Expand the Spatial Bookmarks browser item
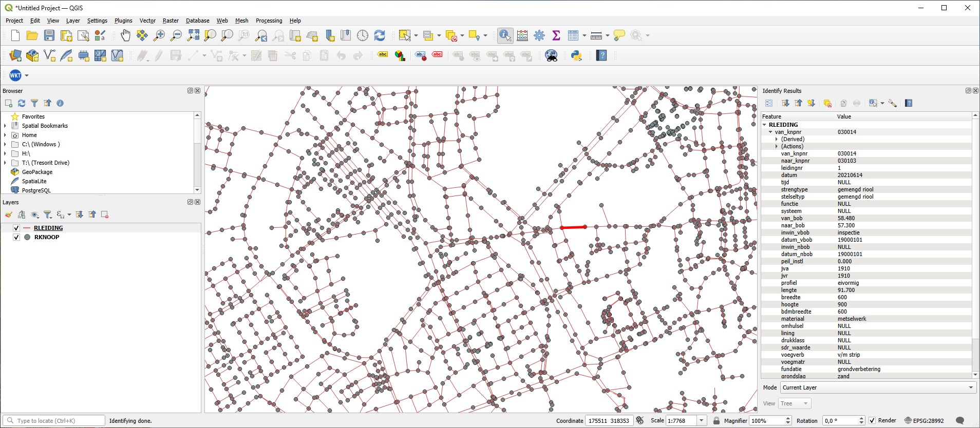This screenshot has height=428, width=980. click(x=5, y=126)
